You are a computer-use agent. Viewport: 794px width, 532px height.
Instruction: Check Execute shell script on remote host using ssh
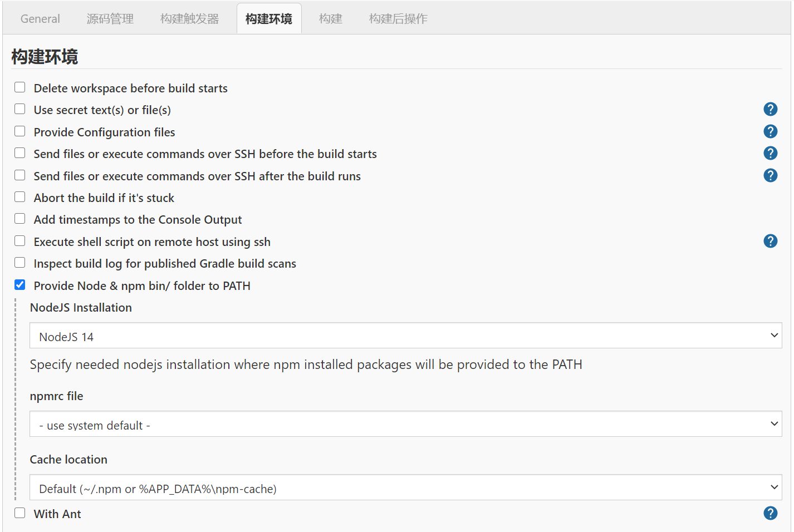[x=20, y=241]
